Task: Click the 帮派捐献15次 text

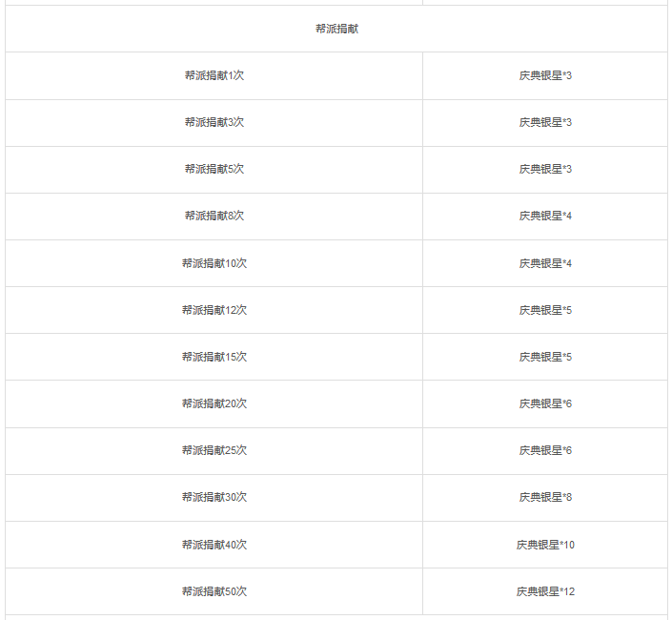Action: [x=214, y=357]
